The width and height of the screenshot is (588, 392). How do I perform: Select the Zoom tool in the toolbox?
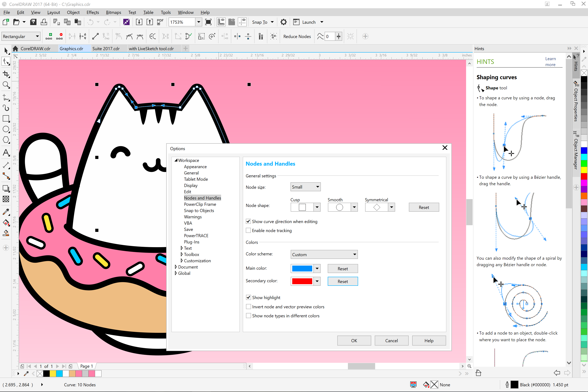(6, 85)
